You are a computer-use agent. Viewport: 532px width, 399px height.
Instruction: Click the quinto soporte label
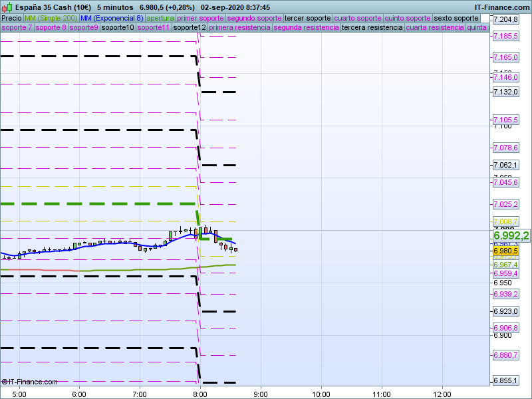point(408,19)
